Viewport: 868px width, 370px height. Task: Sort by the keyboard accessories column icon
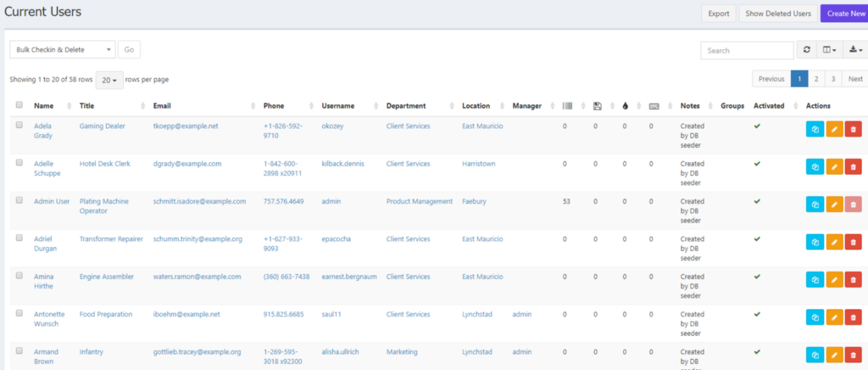(x=654, y=106)
